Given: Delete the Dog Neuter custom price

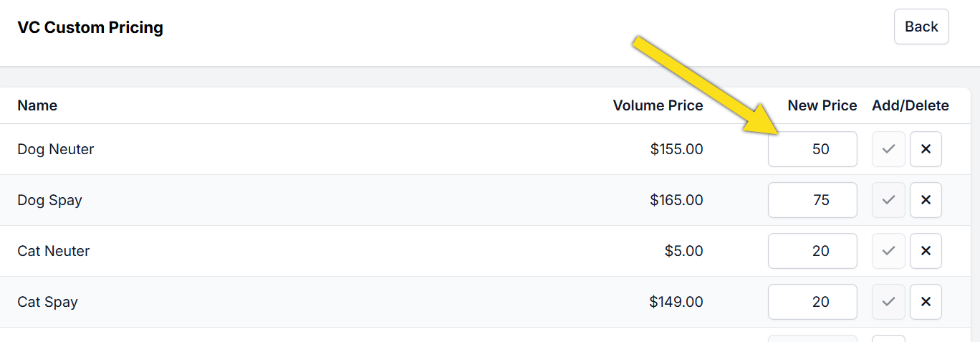Looking at the screenshot, I should 926,149.
